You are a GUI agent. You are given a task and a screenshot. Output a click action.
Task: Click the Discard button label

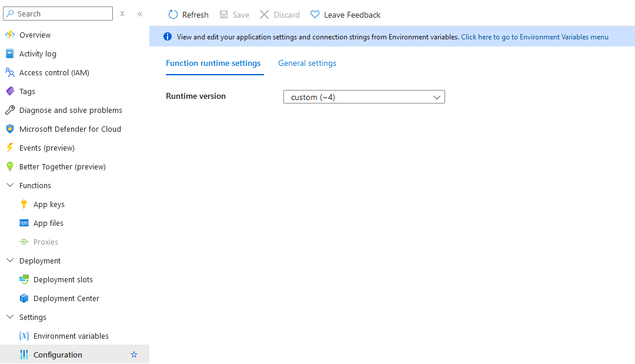click(286, 15)
